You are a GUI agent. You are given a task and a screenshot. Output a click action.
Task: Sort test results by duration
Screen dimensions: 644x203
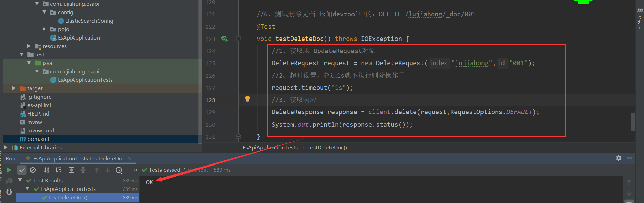(58, 170)
